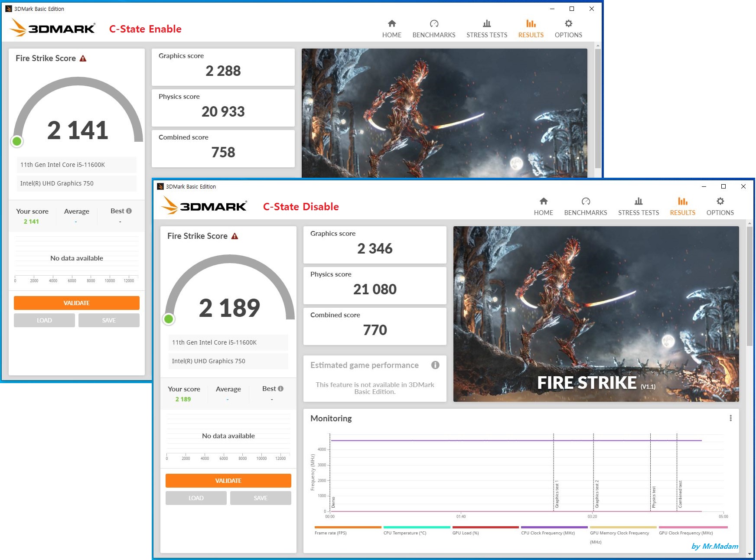Click the Combined score 770 value
This screenshot has width=756, height=560.
click(375, 330)
